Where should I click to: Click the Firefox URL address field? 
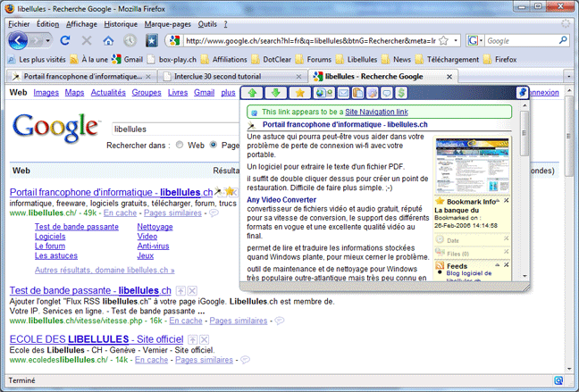pos(310,40)
